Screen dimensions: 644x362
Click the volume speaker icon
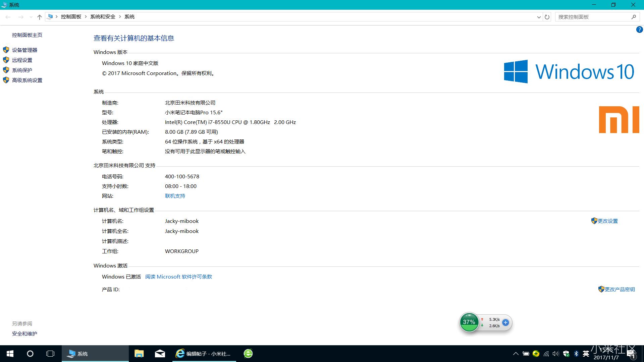[556, 354]
